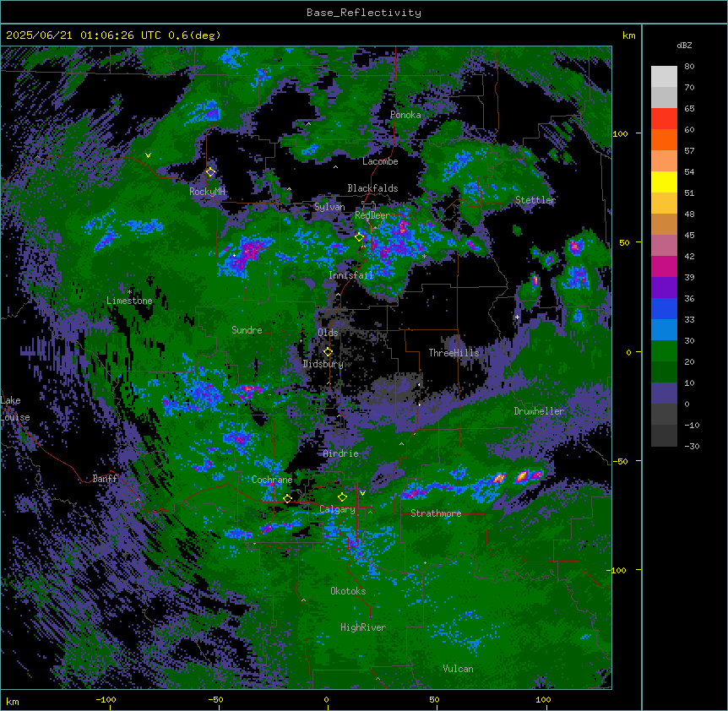Click the Sundre label
This screenshot has height=711, width=728.
(247, 330)
